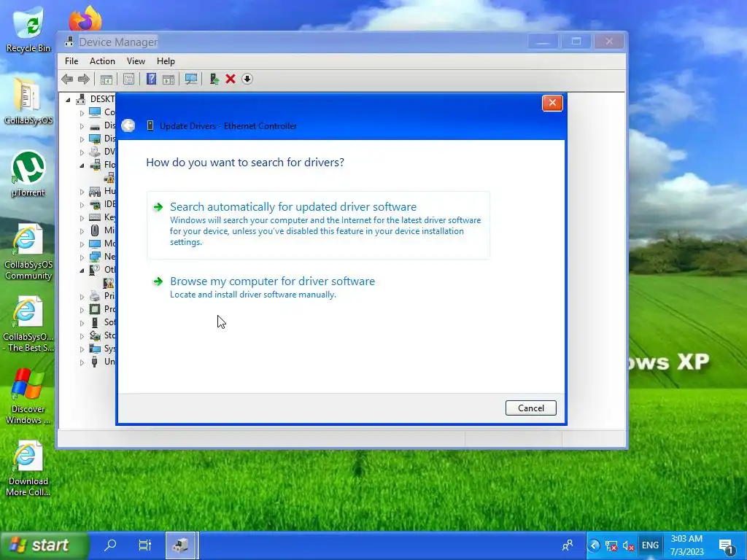The width and height of the screenshot is (747, 560).
Task: Click the blue Help question mark icon
Action: pos(151,79)
